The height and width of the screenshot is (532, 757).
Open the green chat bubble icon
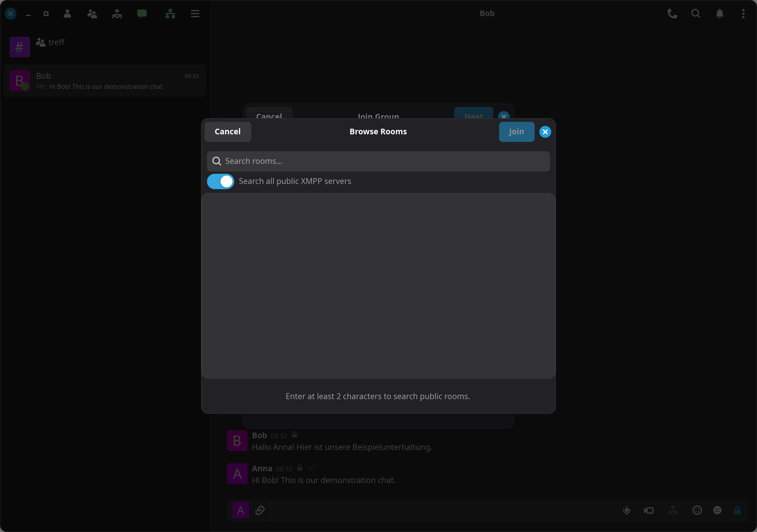(142, 14)
